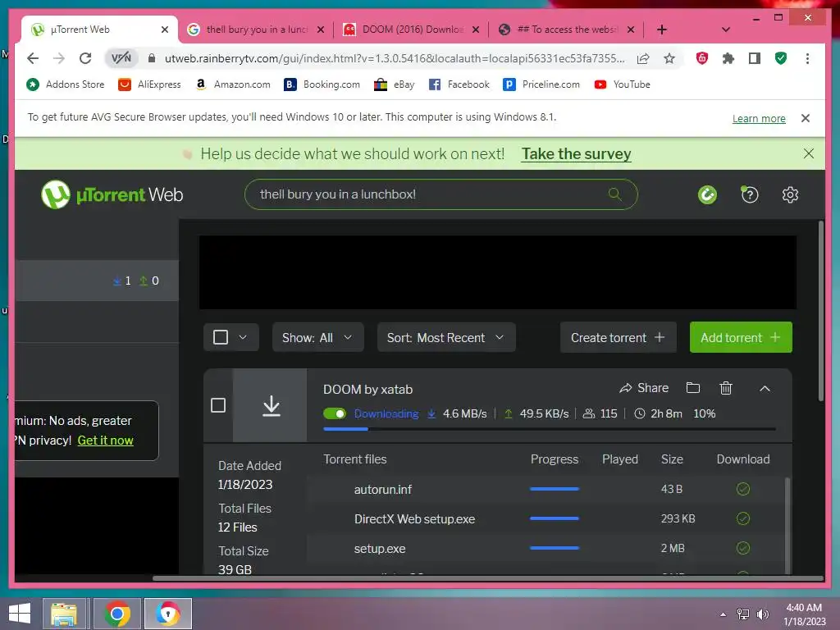The height and width of the screenshot is (630, 840).
Task: Toggle the browser side panel icon
Action: coord(755,58)
